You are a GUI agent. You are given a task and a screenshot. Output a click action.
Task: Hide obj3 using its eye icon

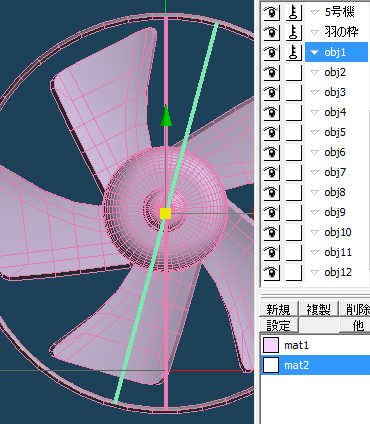tap(271, 92)
